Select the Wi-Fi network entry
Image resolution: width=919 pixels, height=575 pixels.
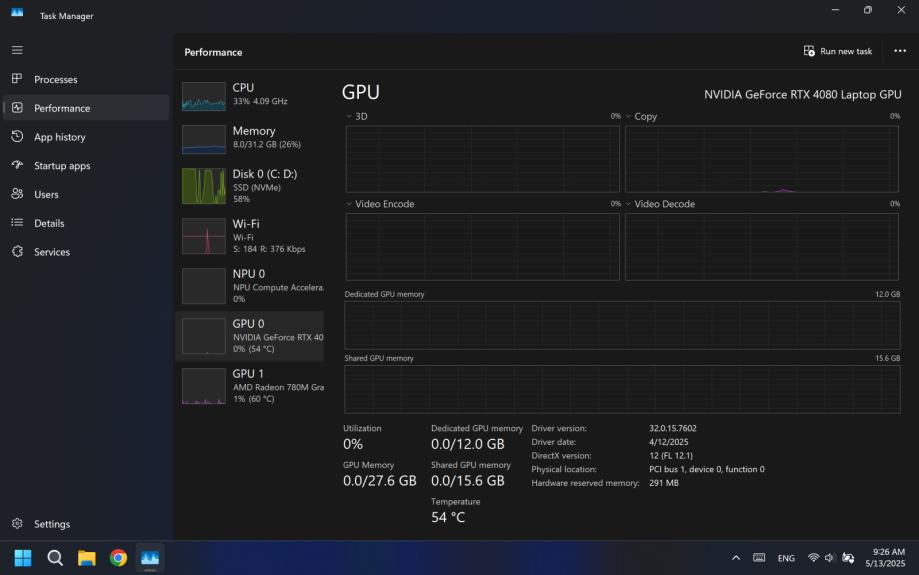coord(250,236)
